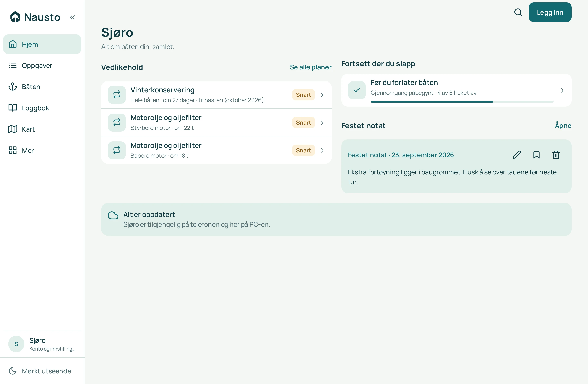588x384 pixels.
Task: Open Sjøro Konto og innstillinger
Action: 42,344
